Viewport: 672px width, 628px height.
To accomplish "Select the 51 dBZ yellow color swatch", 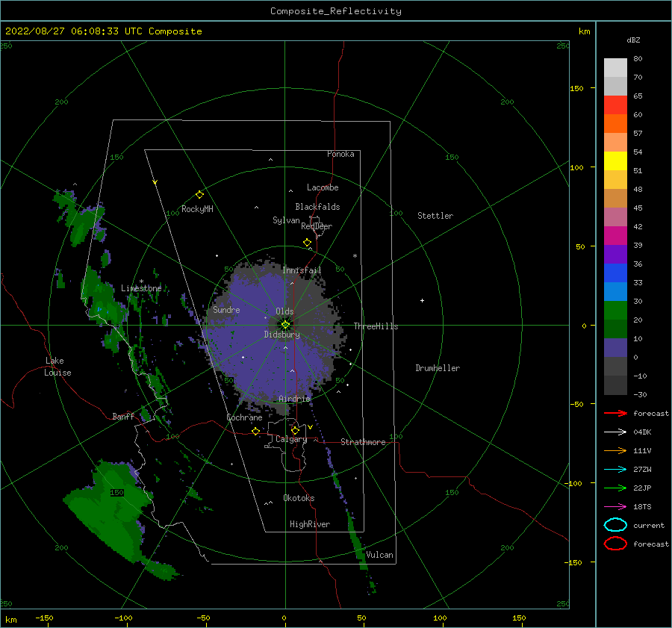I will coord(615,161).
